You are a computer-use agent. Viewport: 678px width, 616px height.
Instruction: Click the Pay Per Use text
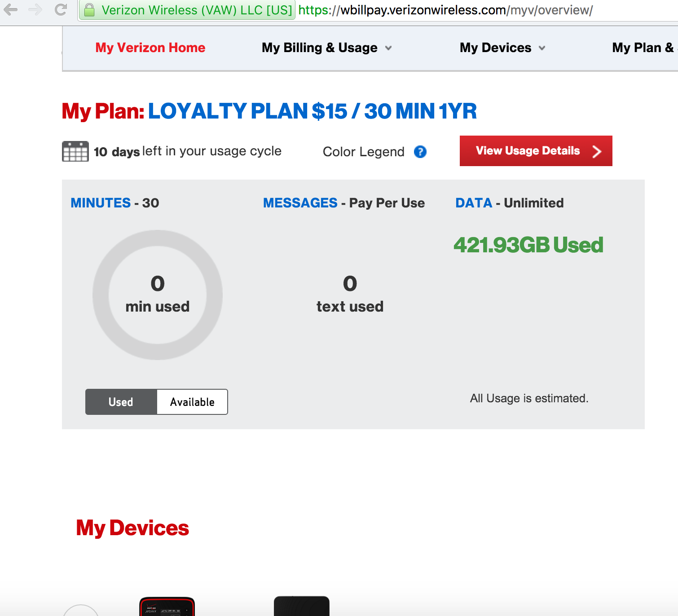(x=387, y=203)
